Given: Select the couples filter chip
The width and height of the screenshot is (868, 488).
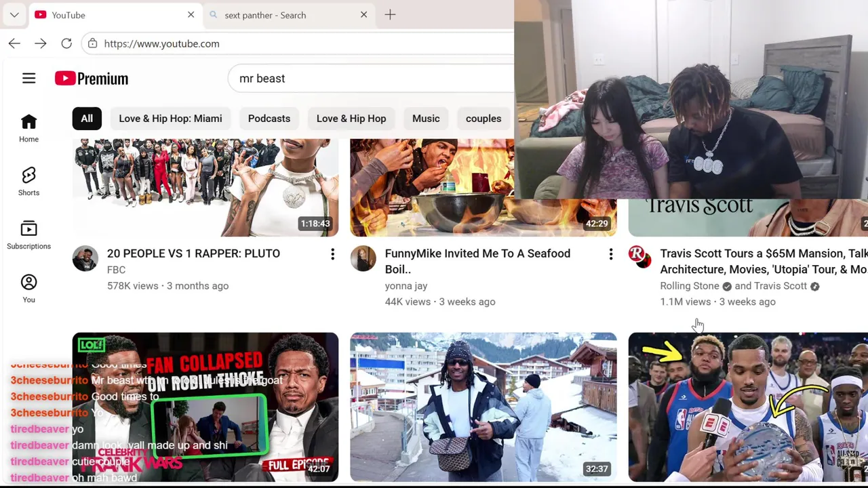Looking at the screenshot, I should tap(484, 119).
